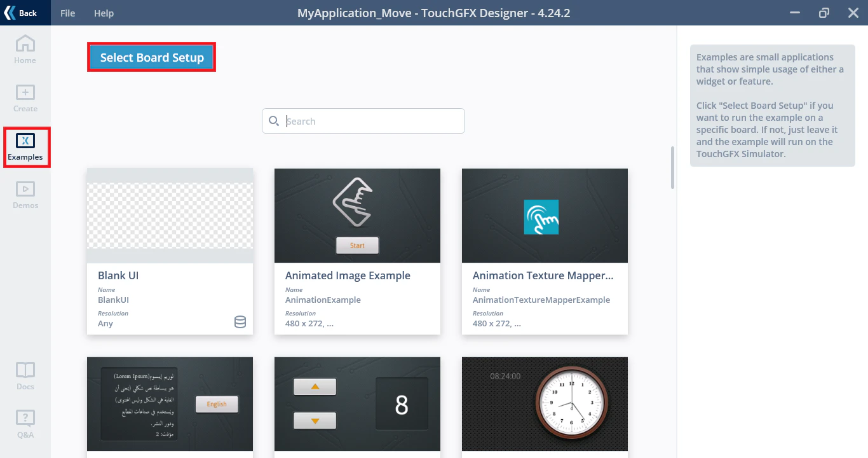Screen dimensions: 868x458
Task: Click the AnimationExample name text
Action: pyautogui.click(x=323, y=300)
